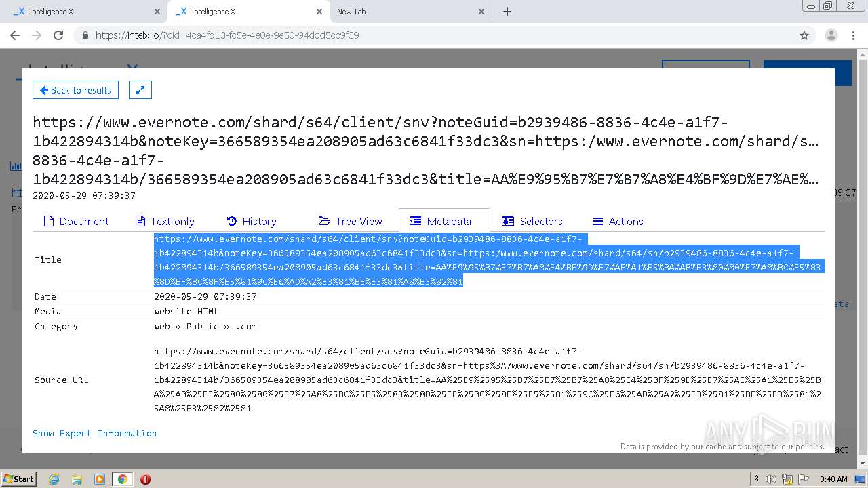Open media player from taskbar
The height and width of the screenshot is (488, 868).
100,479
